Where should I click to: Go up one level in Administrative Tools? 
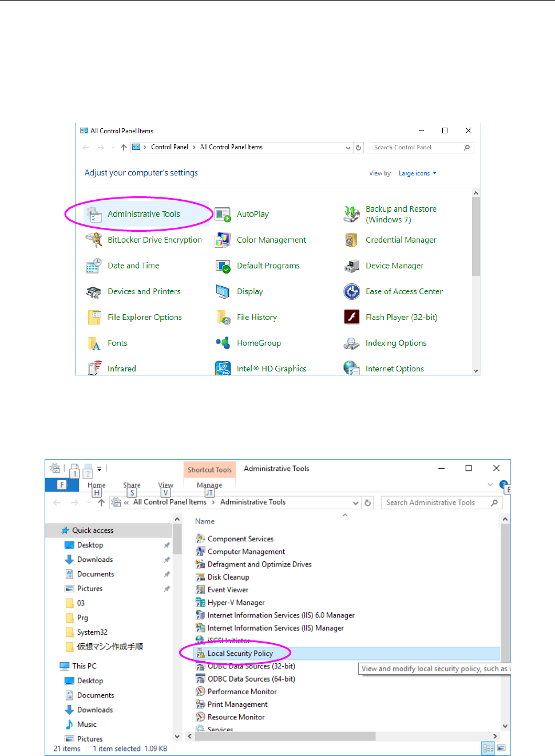pyautogui.click(x=101, y=502)
